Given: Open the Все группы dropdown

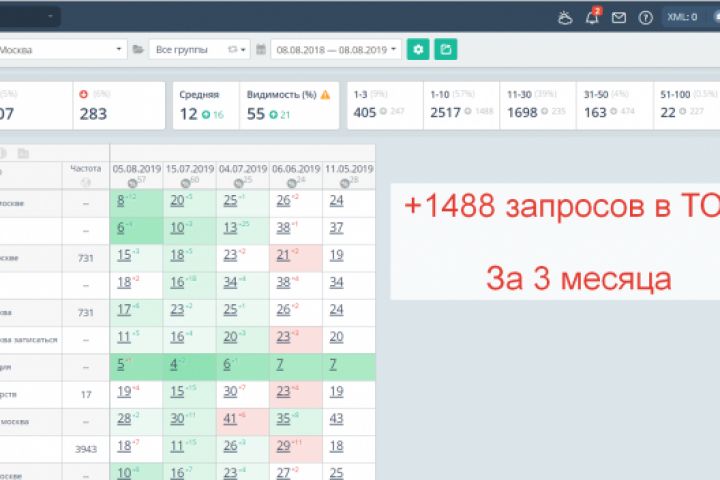Looking at the screenshot, I should pyautogui.click(x=199, y=50).
